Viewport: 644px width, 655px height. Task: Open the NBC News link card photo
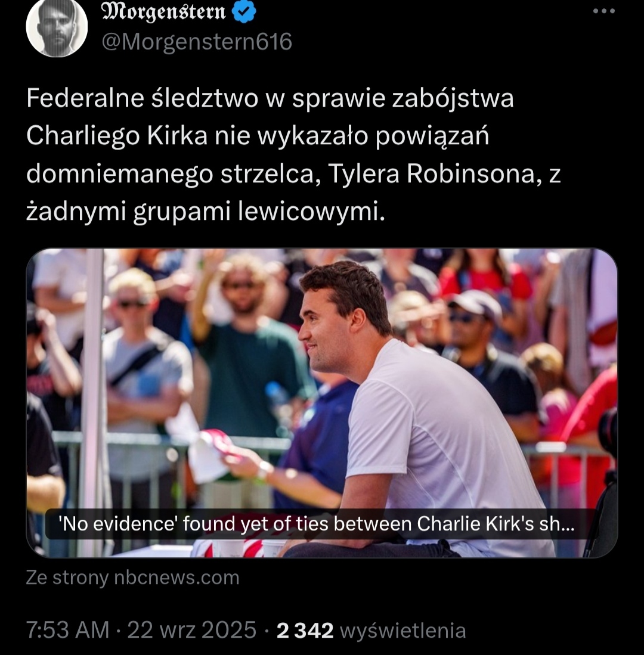click(x=322, y=403)
